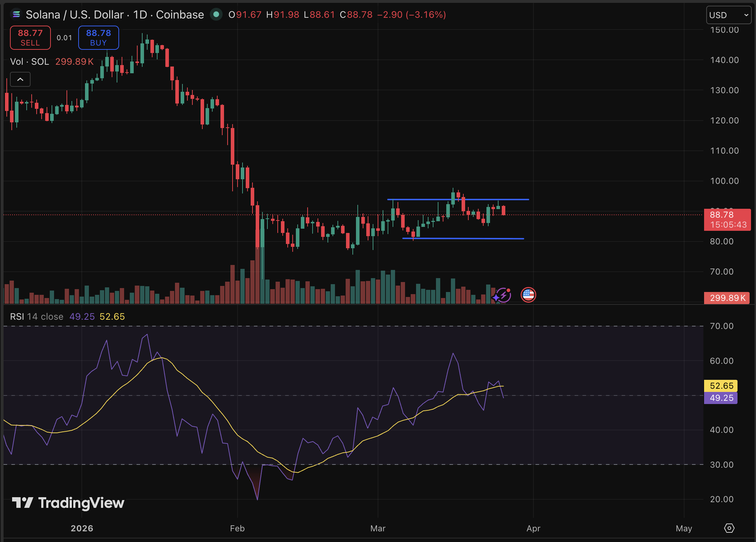Click the green market status dot

[217, 15]
